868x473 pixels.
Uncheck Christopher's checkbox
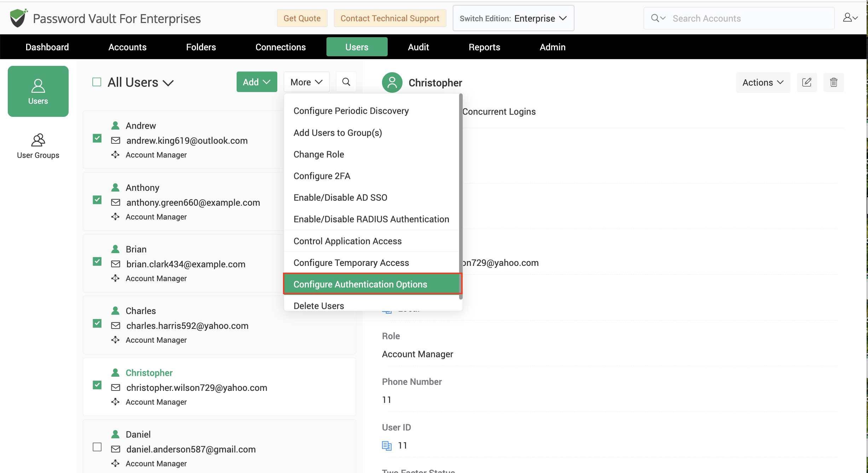97,385
